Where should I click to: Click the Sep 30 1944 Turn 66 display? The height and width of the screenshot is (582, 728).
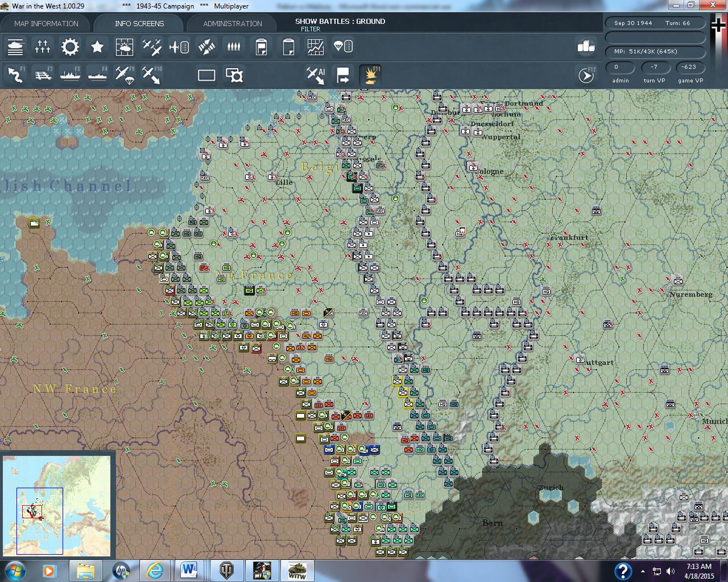click(x=655, y=23)
